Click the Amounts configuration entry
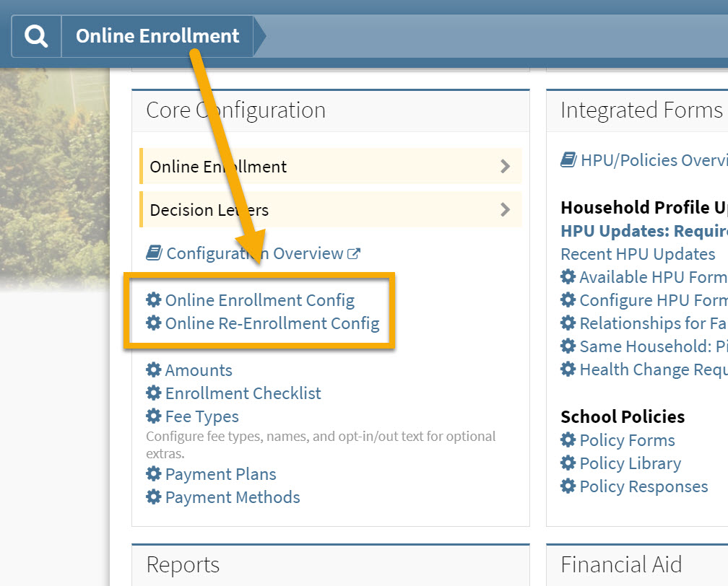Screen dimensions: 728x586 [x=199, y=370]
